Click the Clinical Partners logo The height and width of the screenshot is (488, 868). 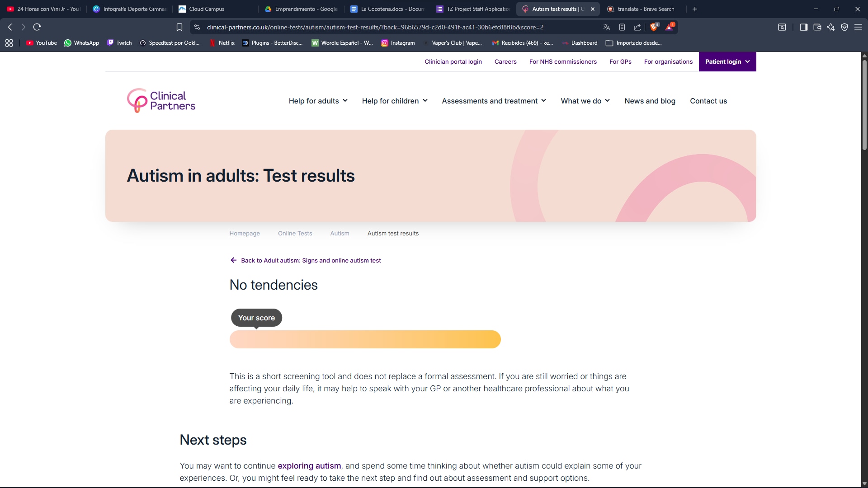pyautogui.click(x=161, y=101)
